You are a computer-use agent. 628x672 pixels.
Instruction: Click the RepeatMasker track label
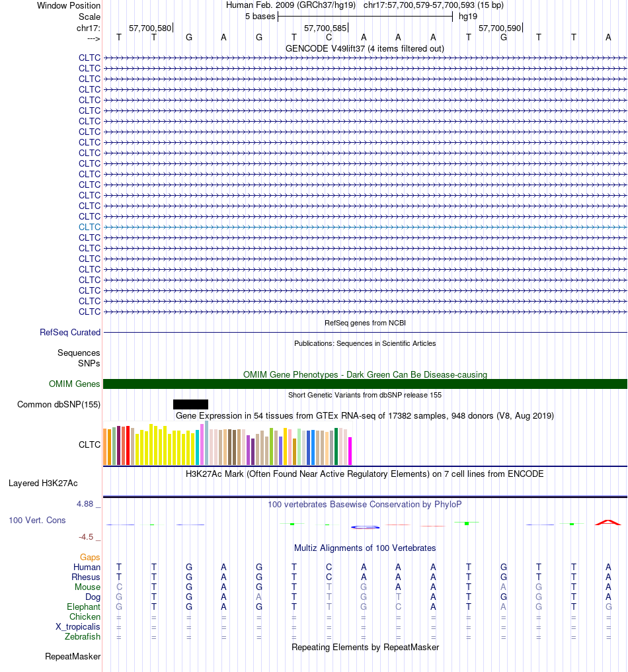[73, 657]
